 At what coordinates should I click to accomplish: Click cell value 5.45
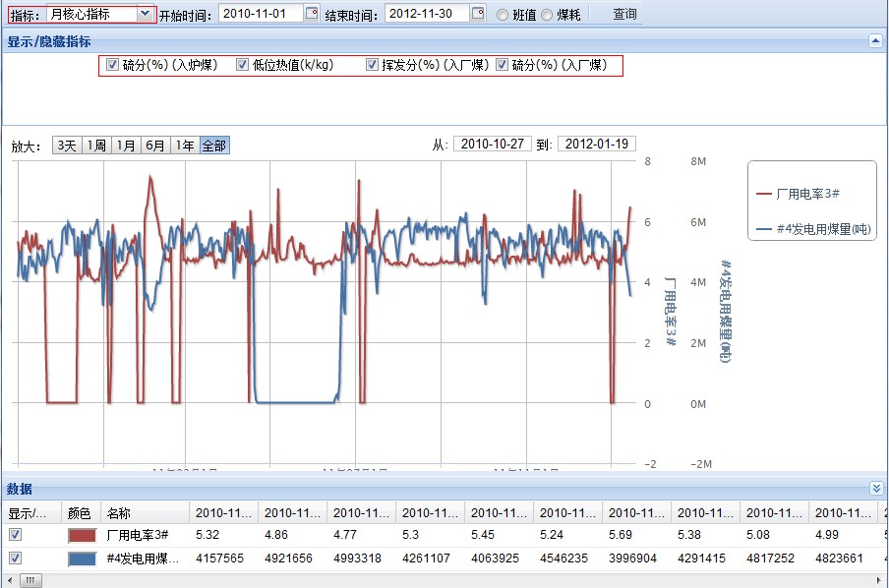(x=483, y=535)
